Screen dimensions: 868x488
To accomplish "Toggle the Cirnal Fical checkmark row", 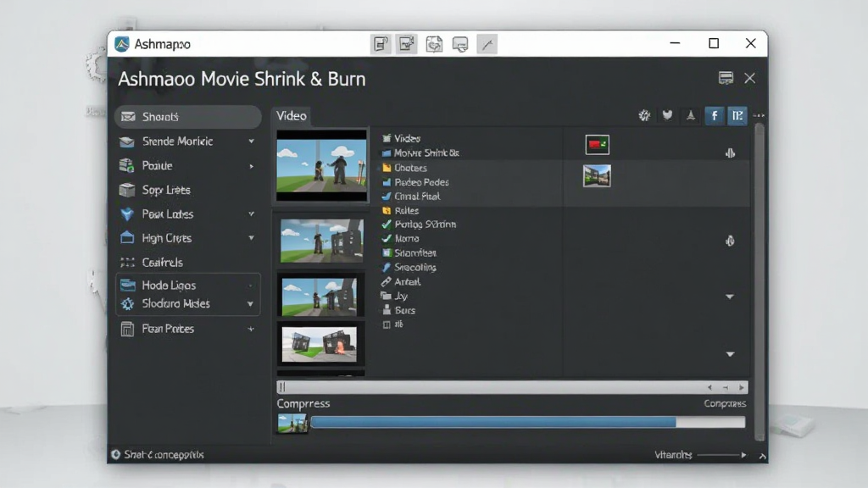I will pyautogui.click(x=411, y=197).
